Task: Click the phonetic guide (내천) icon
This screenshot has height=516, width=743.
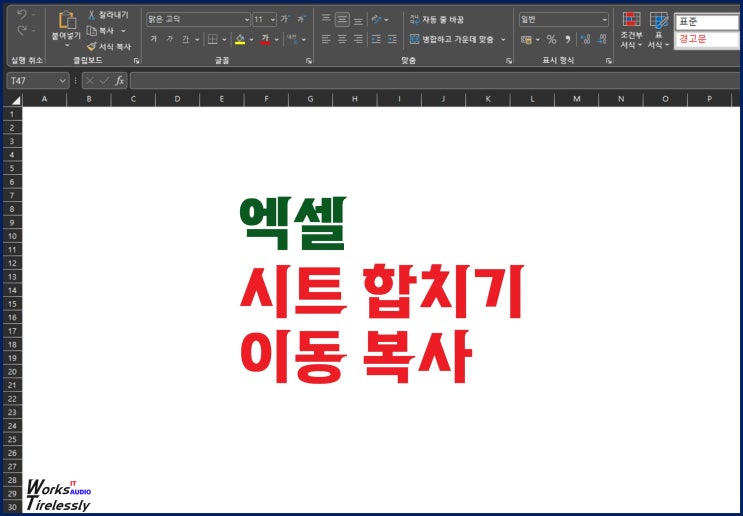Action: 292,39
